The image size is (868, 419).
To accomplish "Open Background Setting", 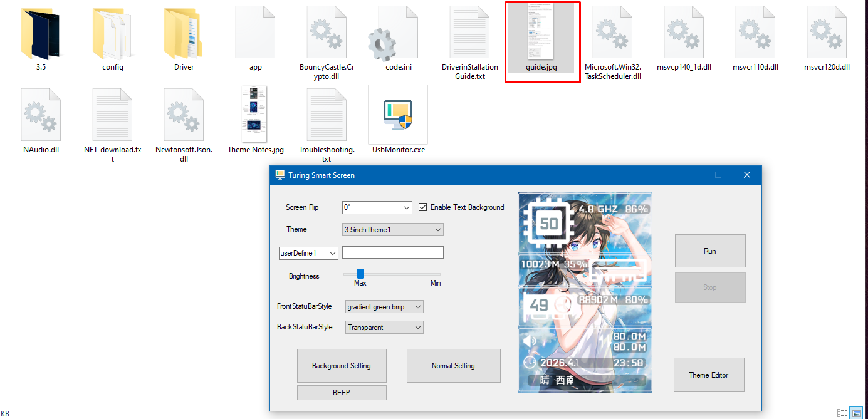I will click(x=342, y=366).
